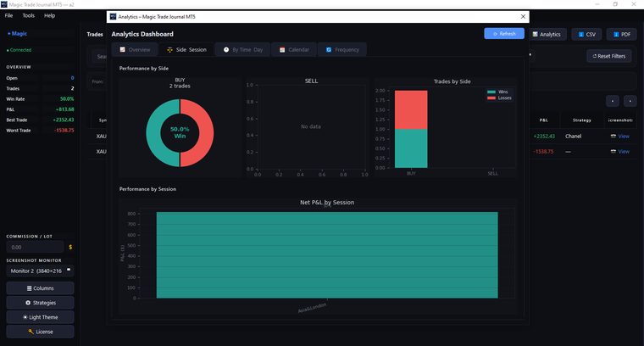Switch to the Overview tab

[135, 50]
